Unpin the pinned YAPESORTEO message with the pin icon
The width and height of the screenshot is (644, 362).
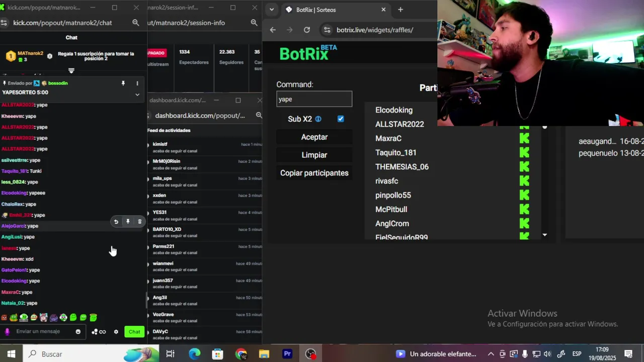[x=123, y=83]
